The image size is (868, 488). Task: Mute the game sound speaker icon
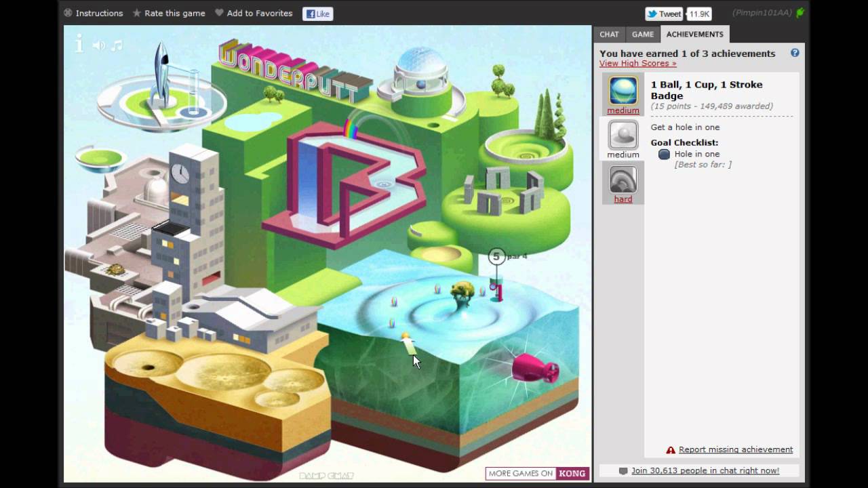pyautogui.click(x=99, y=45)
